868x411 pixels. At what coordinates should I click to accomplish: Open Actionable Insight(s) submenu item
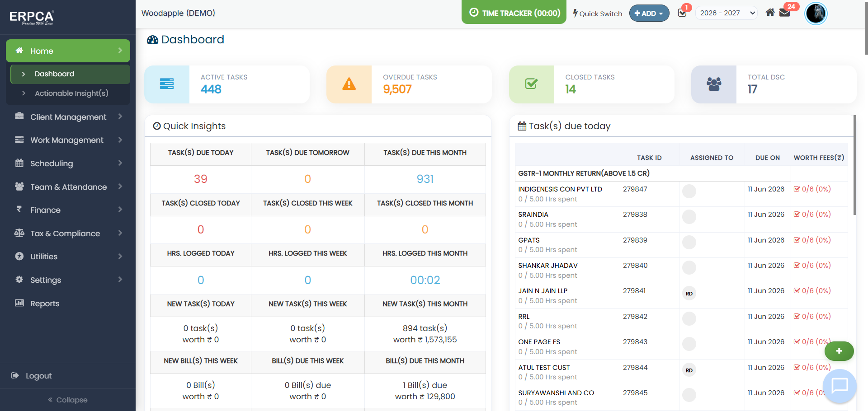coord(71,93)
